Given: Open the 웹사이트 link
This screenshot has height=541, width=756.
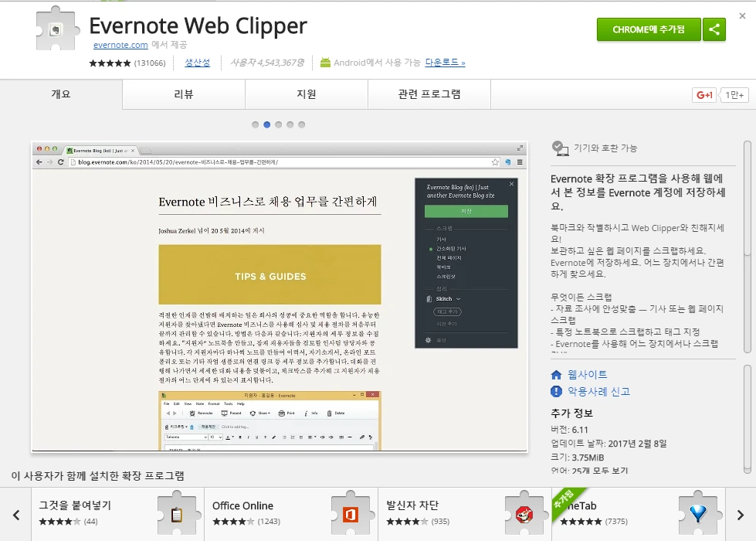Looking at the screenshot, I should (x=587, y=375).
